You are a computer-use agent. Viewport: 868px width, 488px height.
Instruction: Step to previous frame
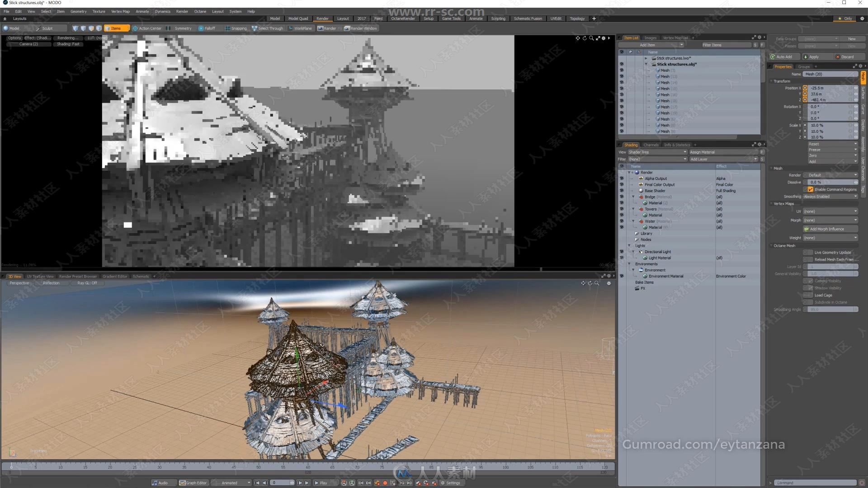click(265, 483)
